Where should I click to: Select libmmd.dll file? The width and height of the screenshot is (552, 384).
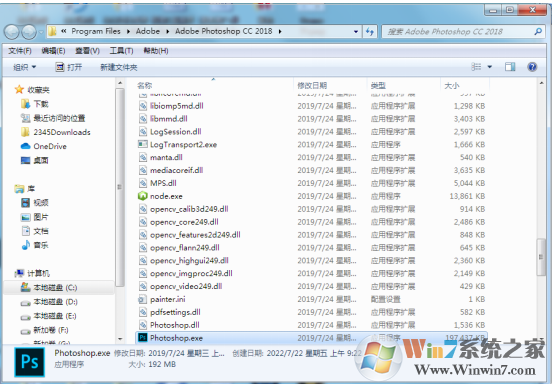[x=163, y=119]
